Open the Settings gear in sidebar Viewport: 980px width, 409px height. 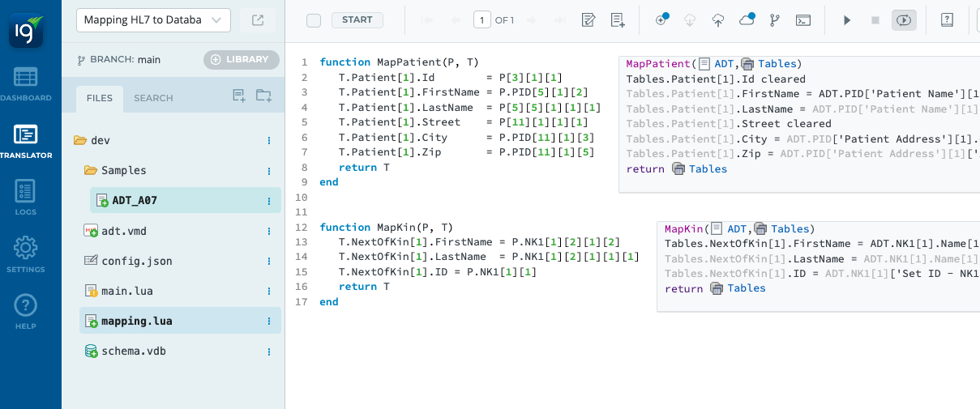pos(25,254)
